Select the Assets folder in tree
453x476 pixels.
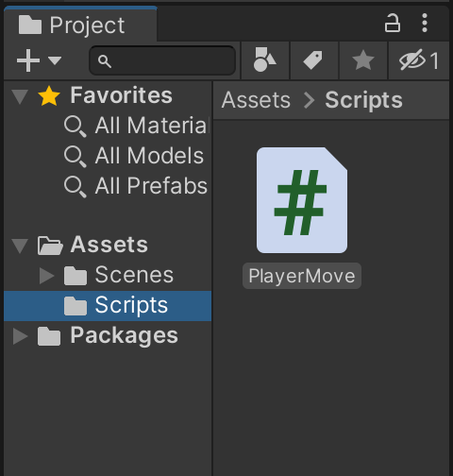point(109,245)
